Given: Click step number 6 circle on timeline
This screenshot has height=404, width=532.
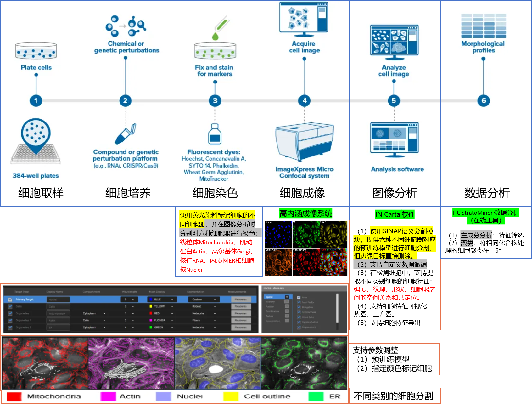Looking at the screenshot, I should tap(484, 101).
